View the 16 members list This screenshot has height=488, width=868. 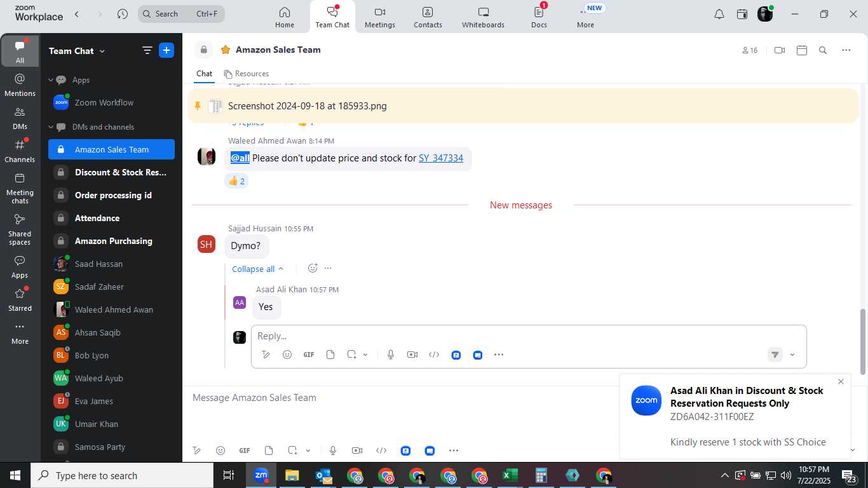pyautogui.click(x=750, y=50)
